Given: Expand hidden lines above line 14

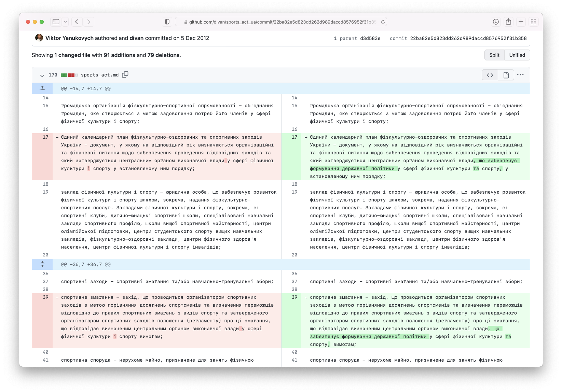Looking at the screenshot, I should [x=42, y=88].
